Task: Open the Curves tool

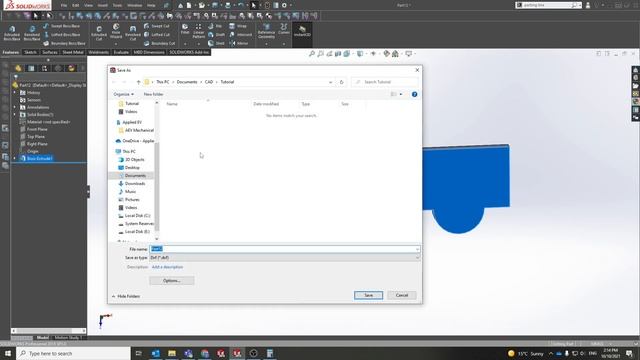Action: [284, 29]
